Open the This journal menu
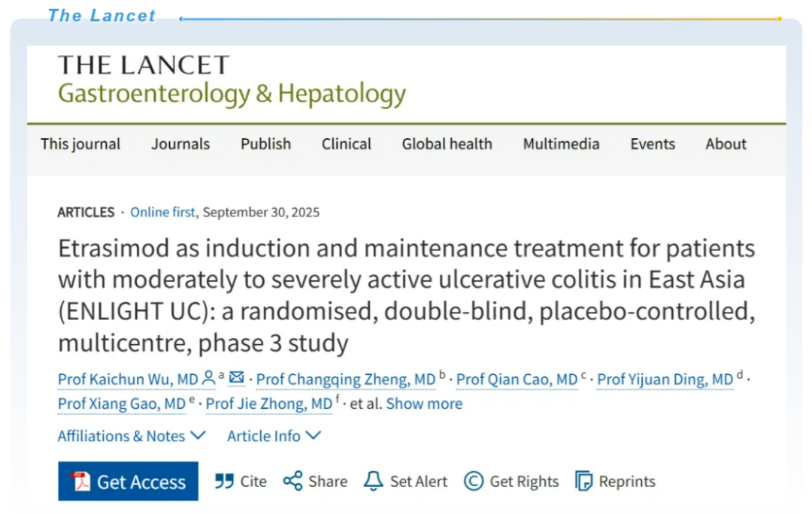The image size is (812, 514). point(80,144)
